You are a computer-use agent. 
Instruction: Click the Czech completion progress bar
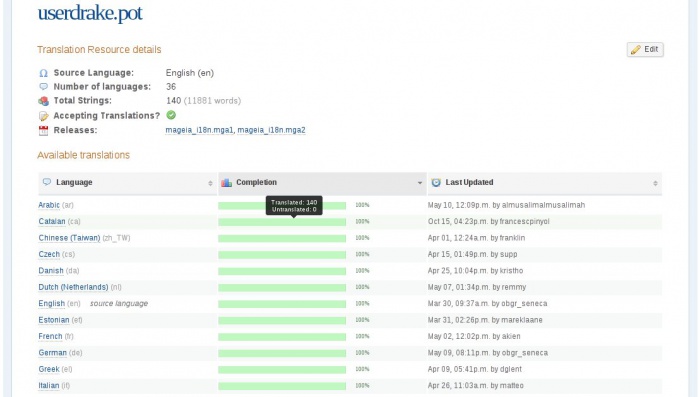pyautogui.click(x=282, y=255)
